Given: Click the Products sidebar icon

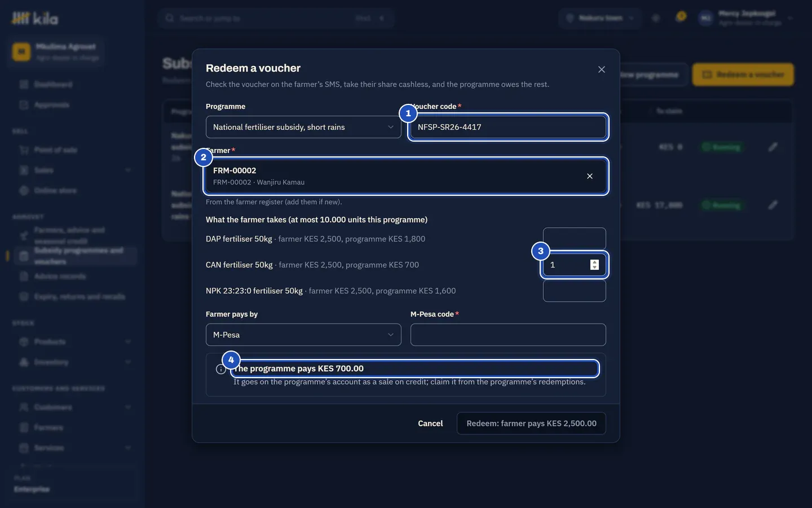Looking at the screenshot, I should 24,342.
